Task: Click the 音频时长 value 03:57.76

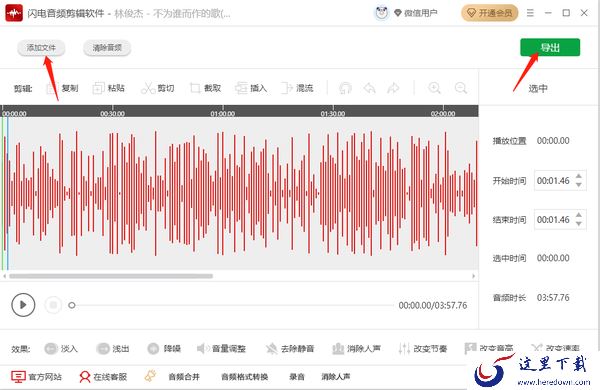Action: coord(553,298)
